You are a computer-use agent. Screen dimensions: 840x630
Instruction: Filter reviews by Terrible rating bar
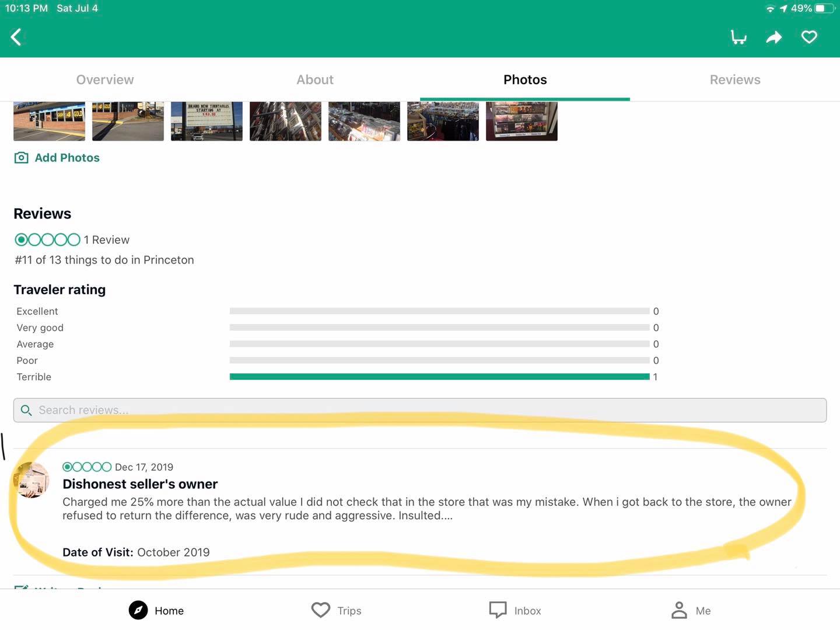click(440, 377)
